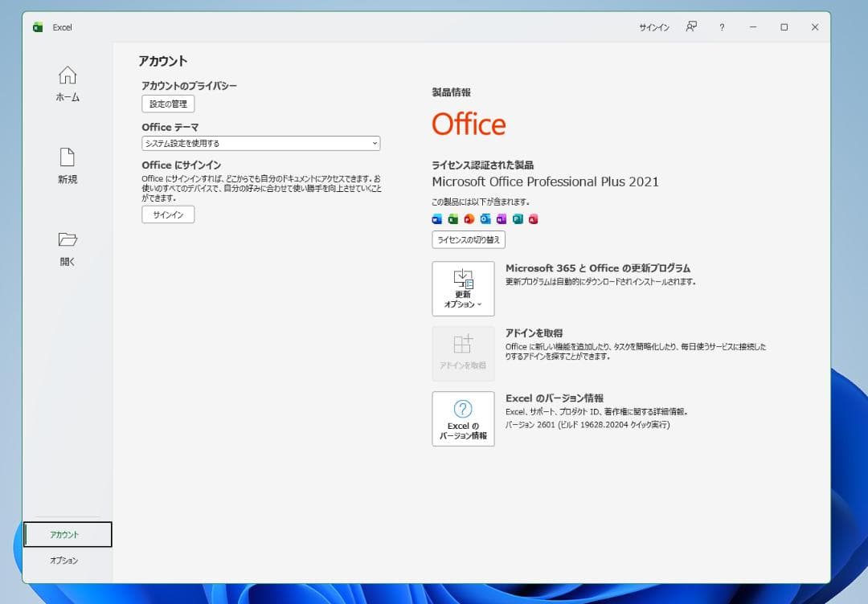This screenshot has height=604, width=868.
Task: Click the アドインを取得 heading text
Action: (534, 333)
